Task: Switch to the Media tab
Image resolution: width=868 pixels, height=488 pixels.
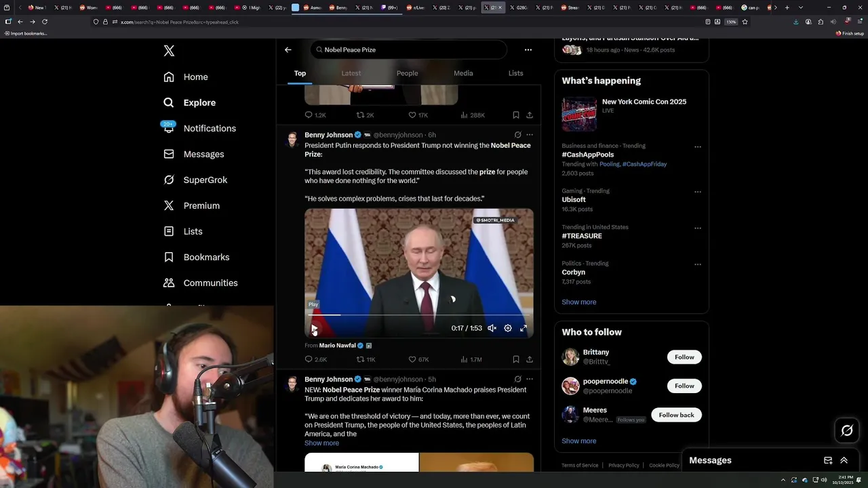Action: coord(463,73)
